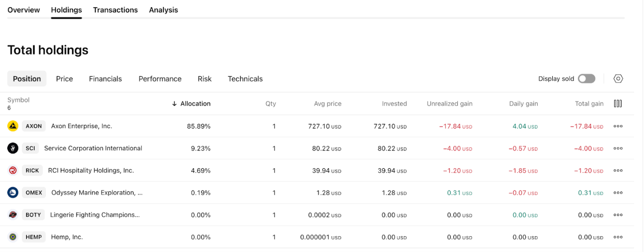Switch to the Technicals view tab
The width and height of the screenshot is (644, 252).
coord(245,78)
